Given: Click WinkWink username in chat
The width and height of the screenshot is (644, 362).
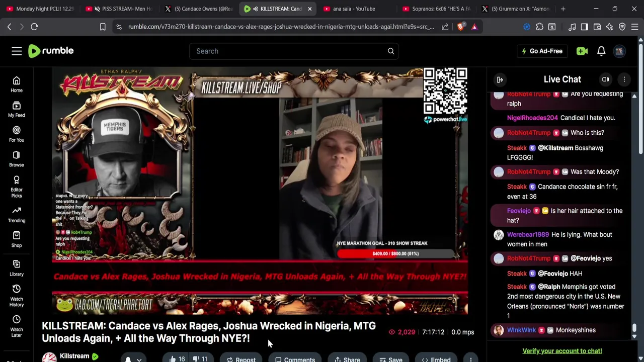Looking at the screenshot, I should tap(521, 330).
